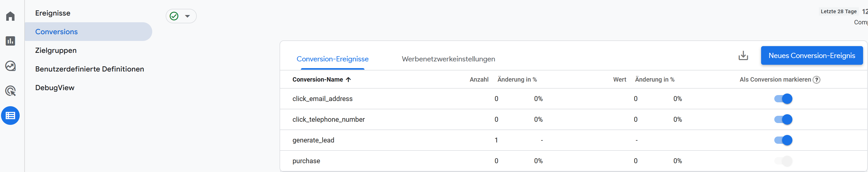Click the greyed toggle for purchase

click(x=783, y=161)
